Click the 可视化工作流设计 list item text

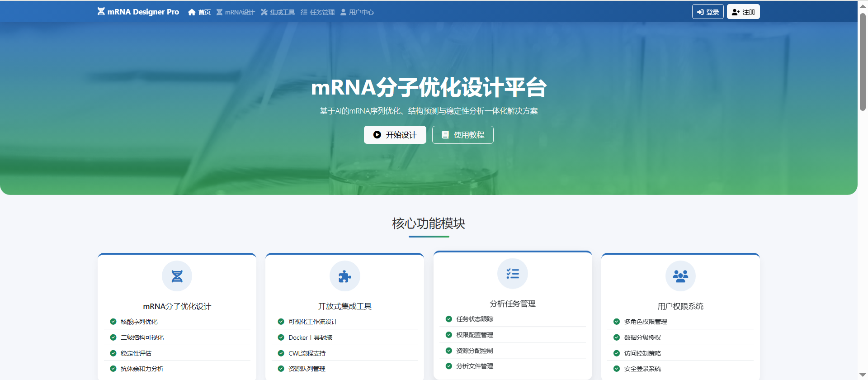tap(313, 322)
